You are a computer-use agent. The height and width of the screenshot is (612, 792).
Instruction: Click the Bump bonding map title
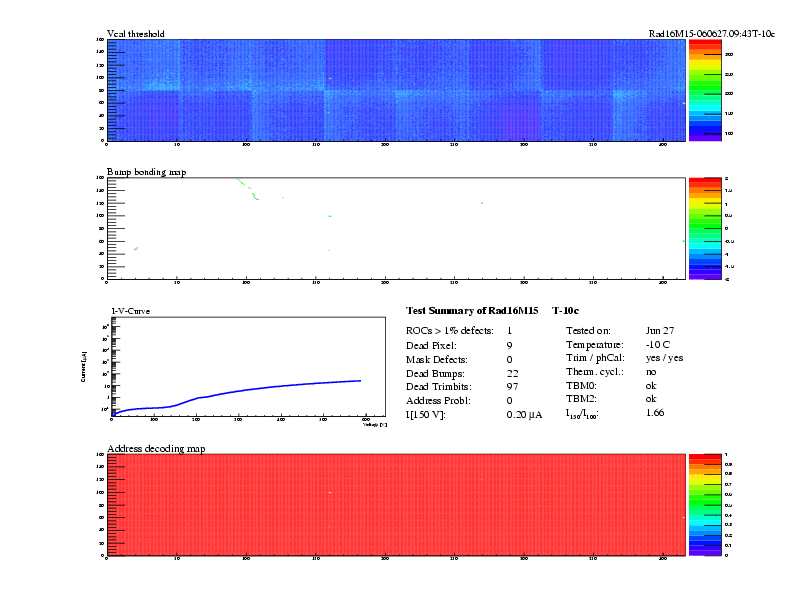click(x=146, y=172)
